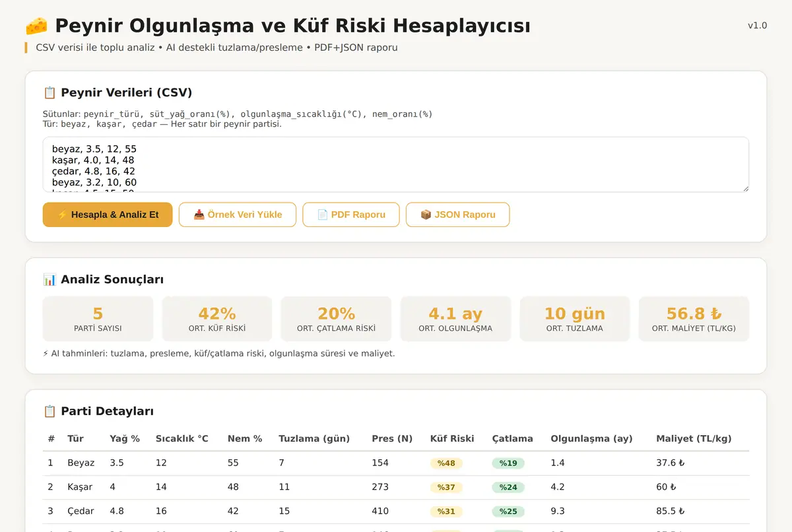The width and height of the screenshot is (792, 532).
Task: Click the %25 cracking badge
Action: 508,511
